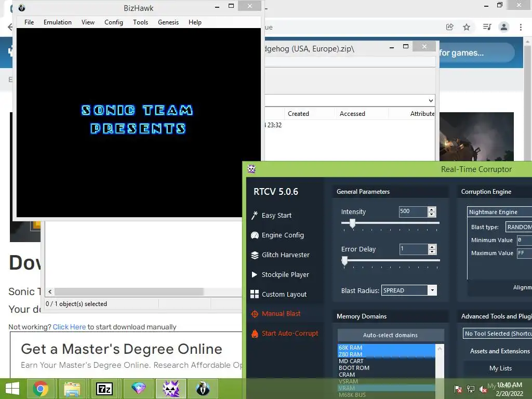Open Chrome three-dot menu
Viewport: 532px width, 399px height.
point(521,27)
